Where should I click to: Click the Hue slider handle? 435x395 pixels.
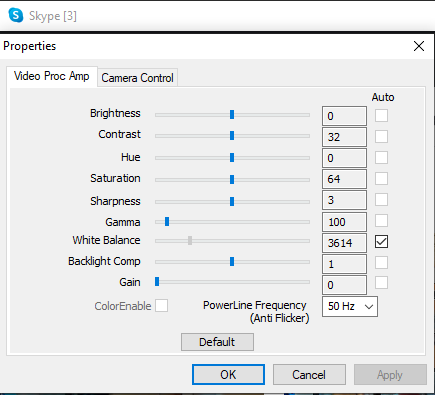point(232,157)
